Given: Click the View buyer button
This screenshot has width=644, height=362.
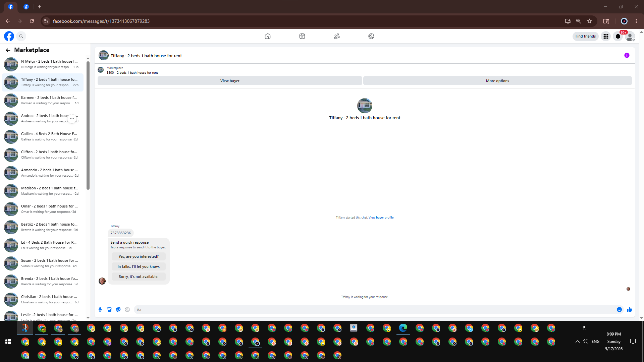Looking at the screenshot, I should tap(230, 81).
